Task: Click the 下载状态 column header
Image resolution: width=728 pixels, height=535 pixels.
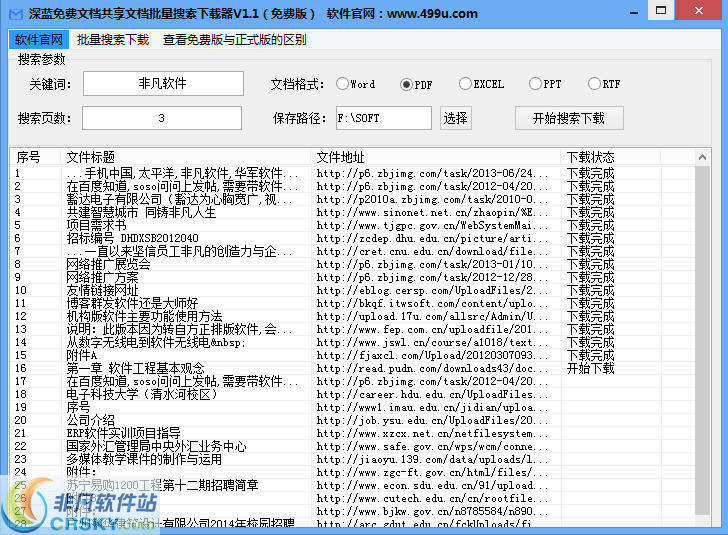Action: [611, 157]
